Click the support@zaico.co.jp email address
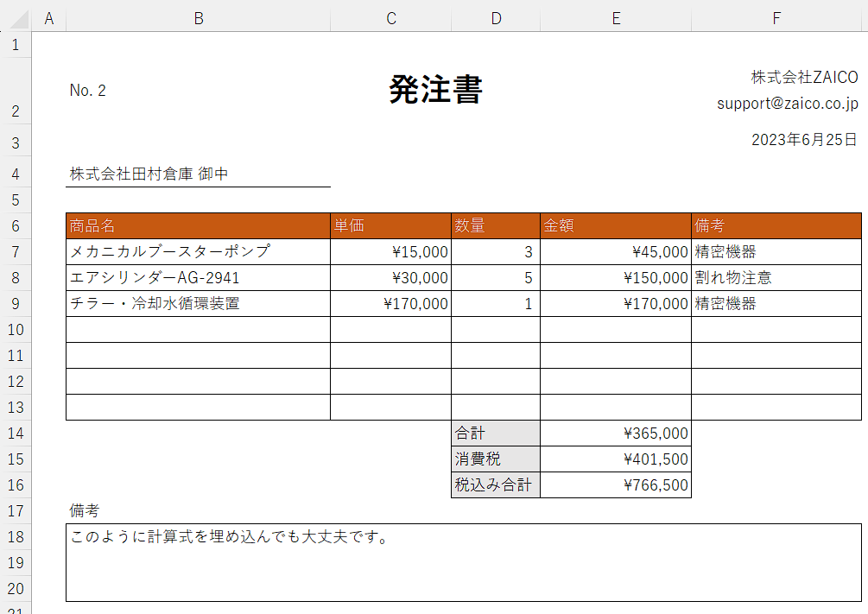Screen dimensions: 868x614 787,103
